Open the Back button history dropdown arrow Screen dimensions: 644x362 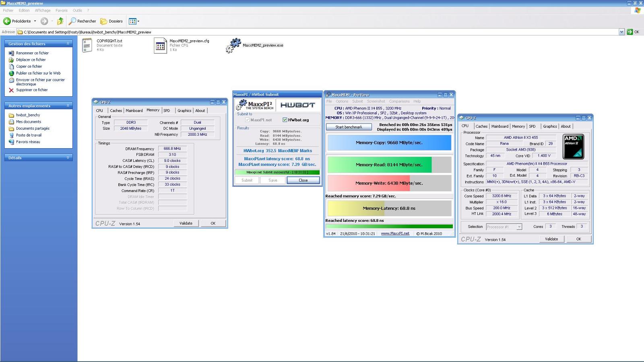[35, 21]
